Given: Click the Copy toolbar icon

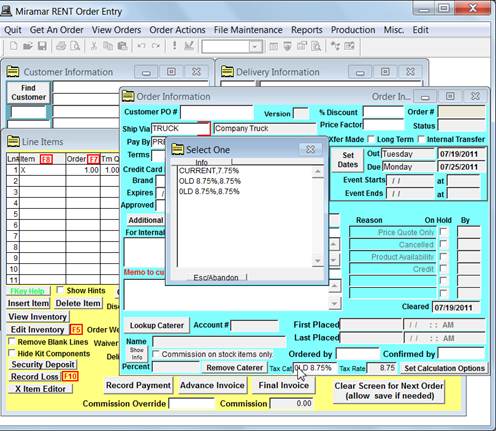Looking at the screenshot, I should point(108,46).
